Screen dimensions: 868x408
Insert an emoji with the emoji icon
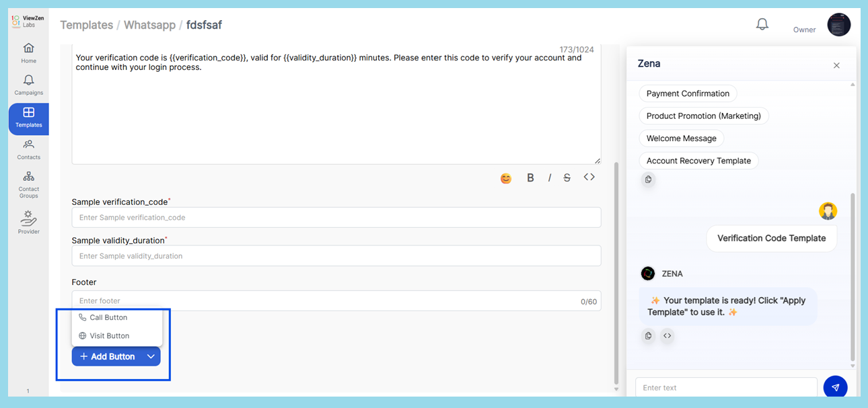coord(506,178)
